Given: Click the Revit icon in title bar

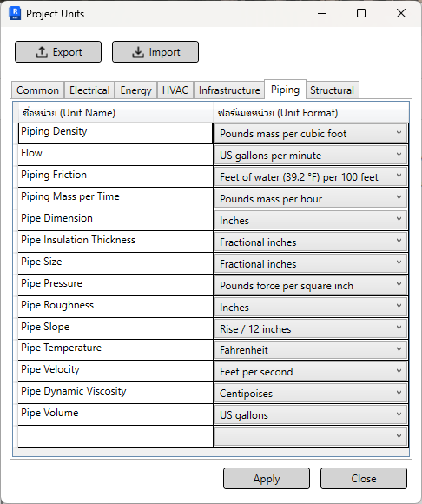Looking at the screenshot, I should [15, 14].
